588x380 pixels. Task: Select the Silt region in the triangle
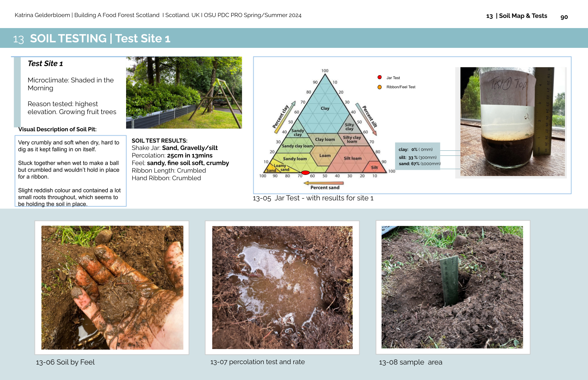click(x=374, y=167)
